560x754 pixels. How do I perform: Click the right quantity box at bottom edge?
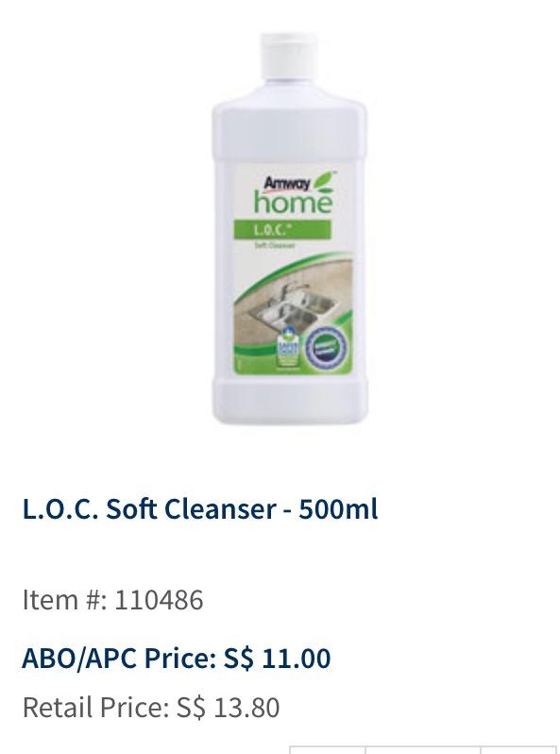tap(518, 750)
